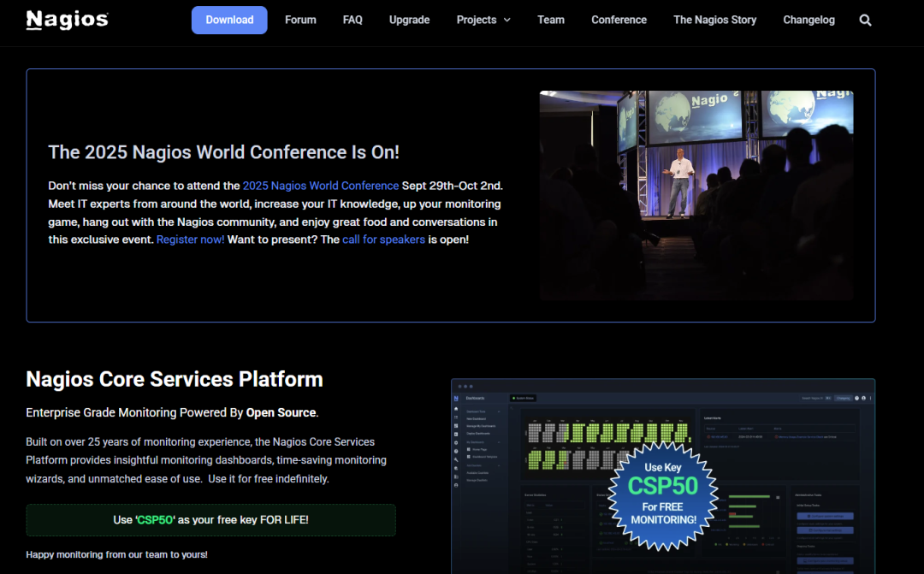924x574 pixels.
Task: Click the Nagios Core Services Platform heading
Action: (x=175, y=379)
